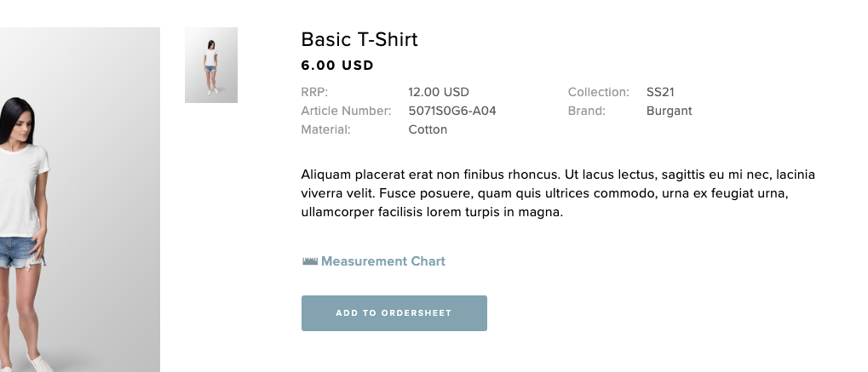Click the ruler icon beside Measurement Chart
The height and width of the screenshot is (372, 868).
point(309,261)
